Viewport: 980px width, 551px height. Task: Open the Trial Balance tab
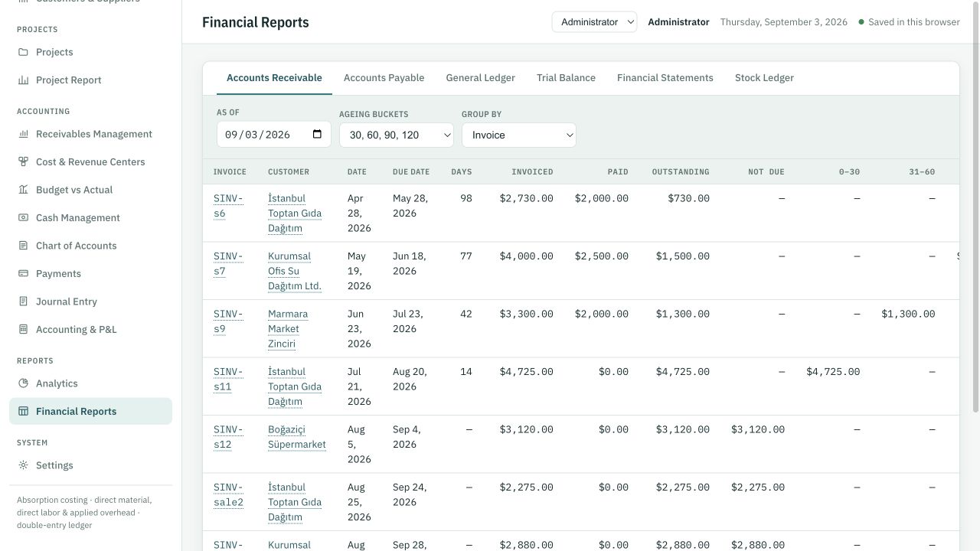[566, 78]
